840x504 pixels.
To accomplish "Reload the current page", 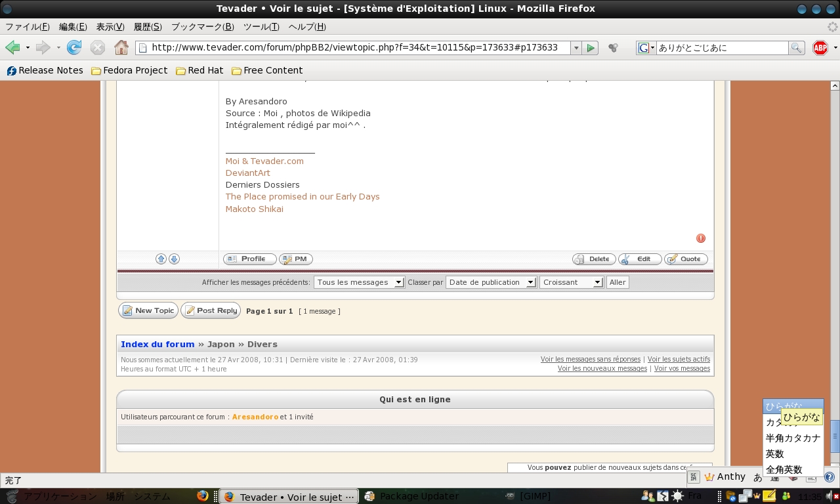I will [x=74, y=47].
